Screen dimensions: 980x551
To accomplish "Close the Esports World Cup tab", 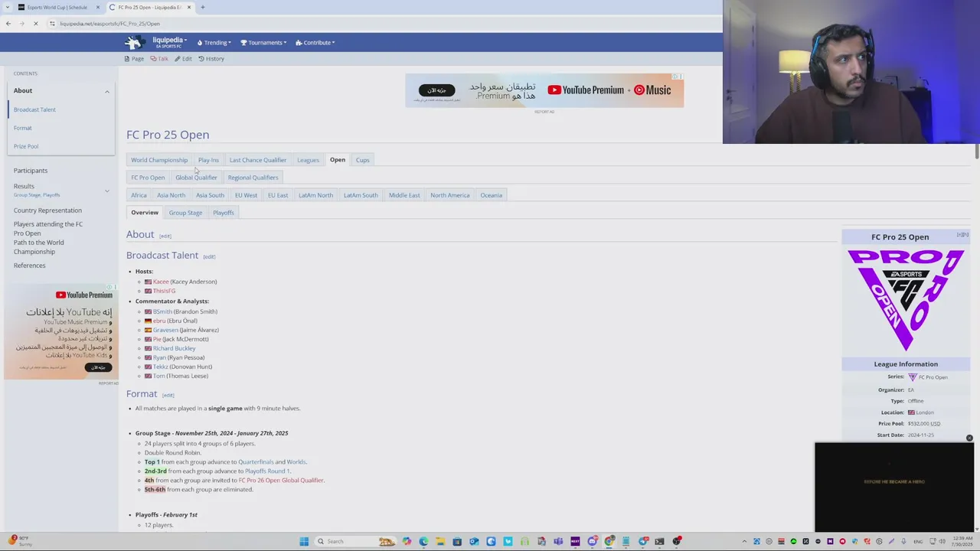I will pyautogui.click(x=97, y=8).
